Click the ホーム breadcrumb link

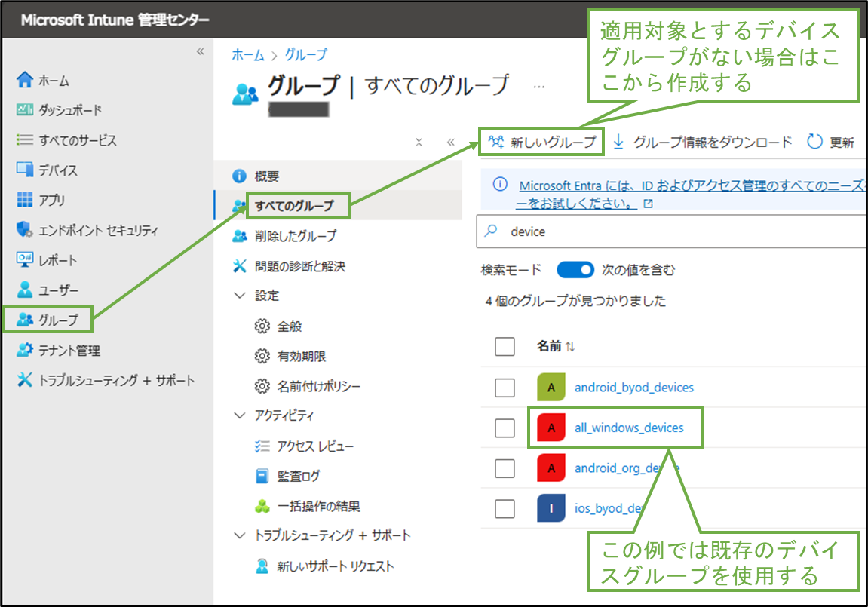pos(248,55)
